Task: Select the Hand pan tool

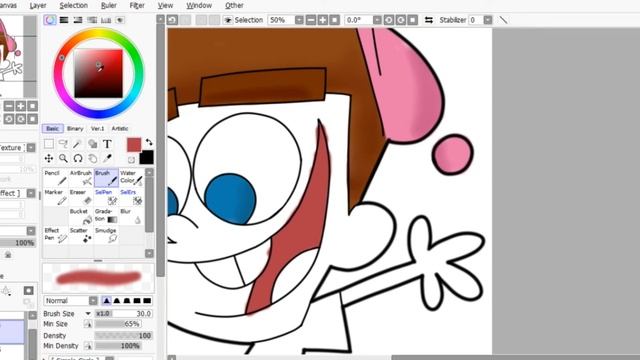Action: point(93,158)
